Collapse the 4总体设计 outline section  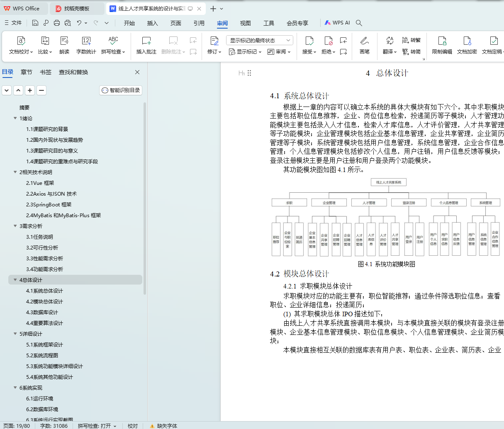(15, 280)
